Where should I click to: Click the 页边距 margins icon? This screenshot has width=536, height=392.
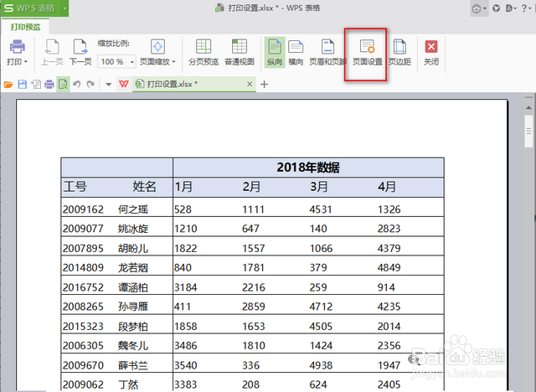(x=399, y=46)
